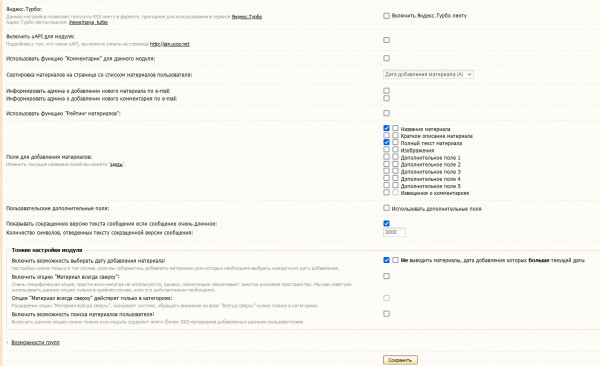Check first box for Дополнительное поле 1
The width and height of the screenshot is (600, 366).
386,157
